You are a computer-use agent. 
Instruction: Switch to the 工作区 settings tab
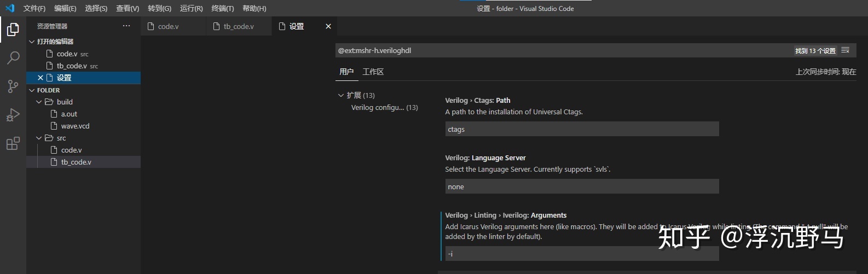(373, 72)
